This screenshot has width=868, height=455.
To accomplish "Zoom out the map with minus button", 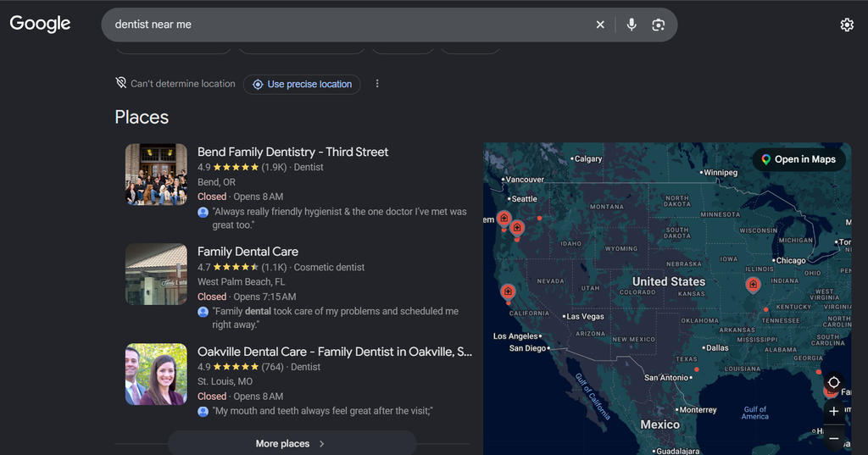I will pos(834,438).
